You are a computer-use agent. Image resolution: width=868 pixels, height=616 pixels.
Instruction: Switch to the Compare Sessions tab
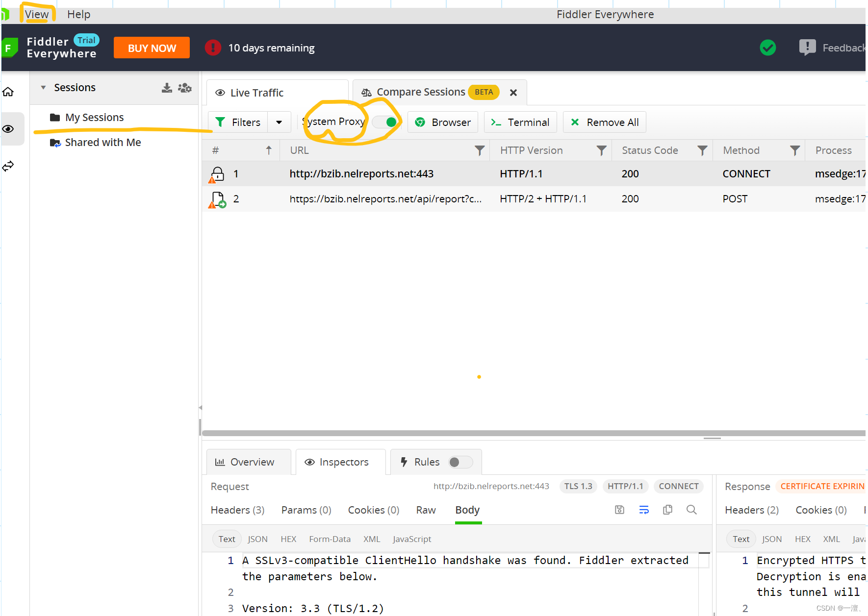(x=421, y=92)
